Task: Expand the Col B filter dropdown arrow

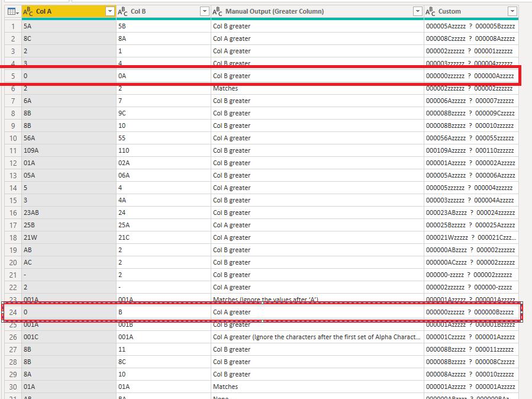Action: (x=205, y=11)
